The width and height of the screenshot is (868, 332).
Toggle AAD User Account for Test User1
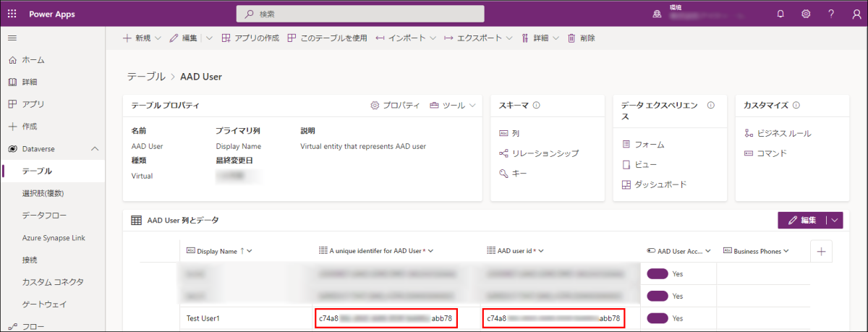(x=658, y=318)
